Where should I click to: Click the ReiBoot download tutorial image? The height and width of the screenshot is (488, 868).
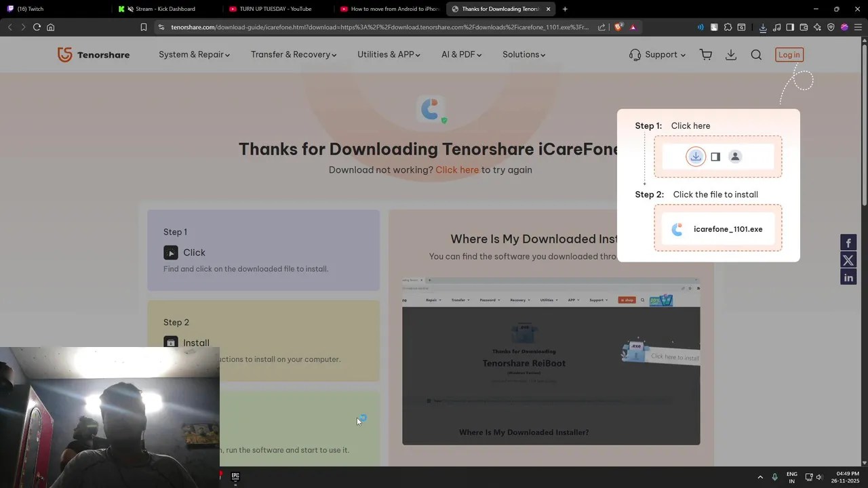click(551, 361)
